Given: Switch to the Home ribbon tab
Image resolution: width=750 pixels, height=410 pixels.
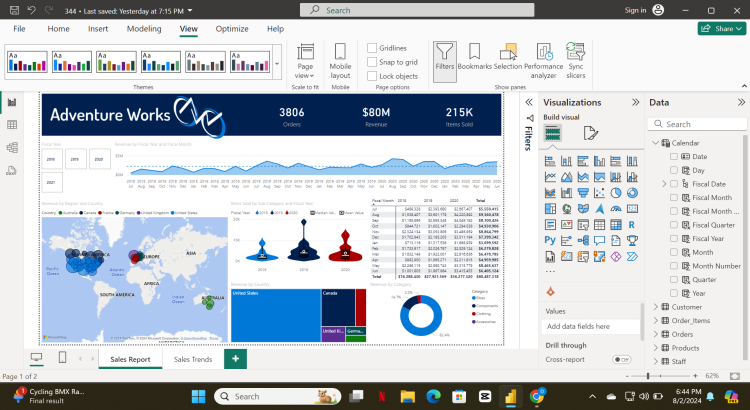Looking at the screenshot, I should click(x=58, y=29).
